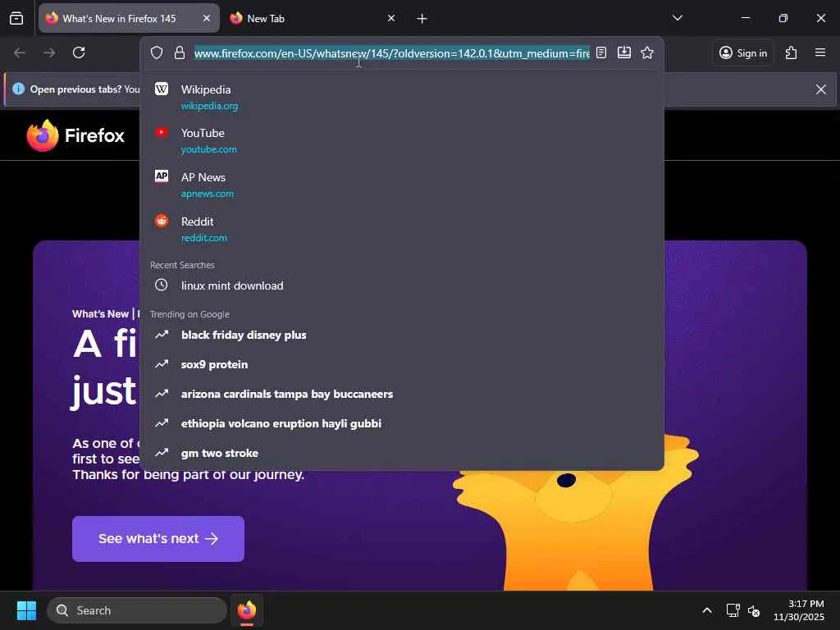The width and height of the screenshot is (840, 630).
Task: Click the Firefox taskbar icon
Action: 247,610
